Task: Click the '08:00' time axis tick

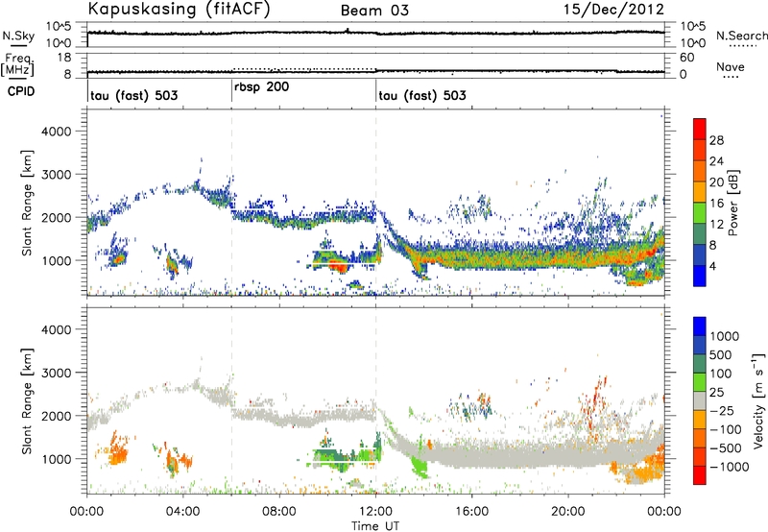Action: tap(279, 512)
